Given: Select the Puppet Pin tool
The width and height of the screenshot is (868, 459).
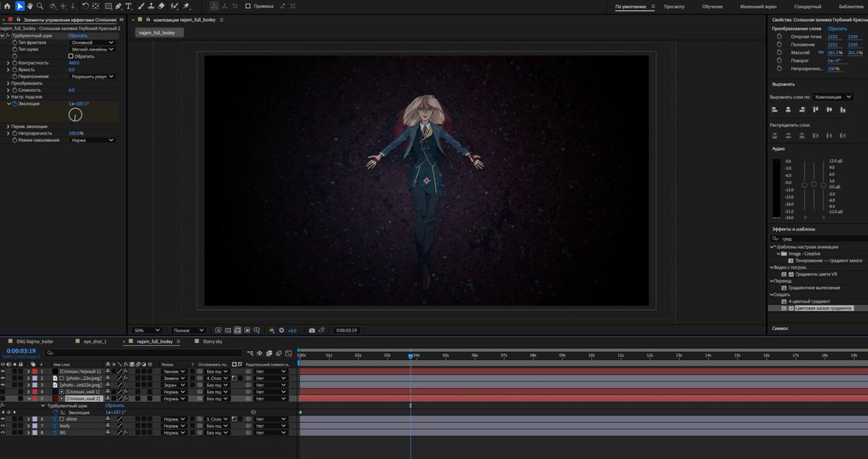Looking at the screenshot, I should point(186,6).
